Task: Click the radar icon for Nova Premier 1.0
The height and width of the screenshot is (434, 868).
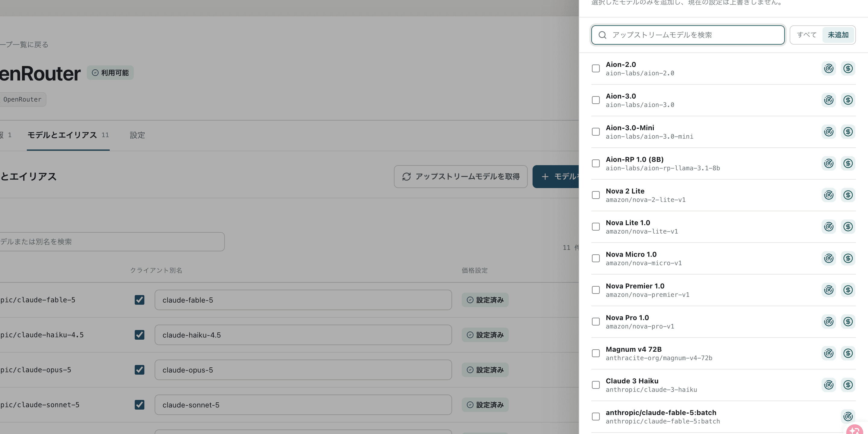Action: [829, 290]
